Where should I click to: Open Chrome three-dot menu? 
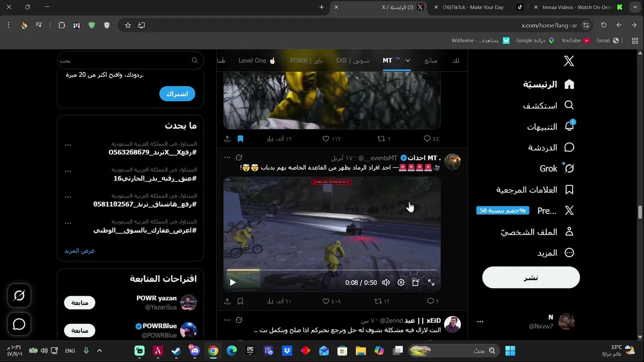9,25
